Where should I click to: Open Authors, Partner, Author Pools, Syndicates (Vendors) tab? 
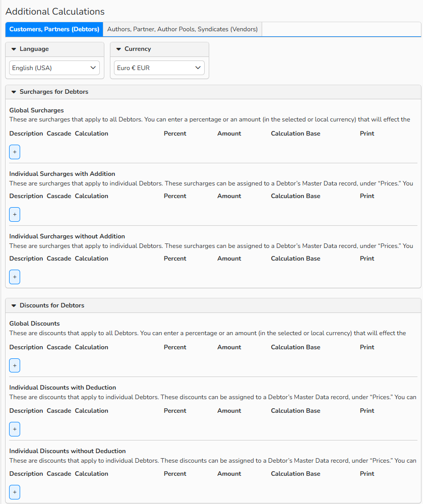click(182, 29)
